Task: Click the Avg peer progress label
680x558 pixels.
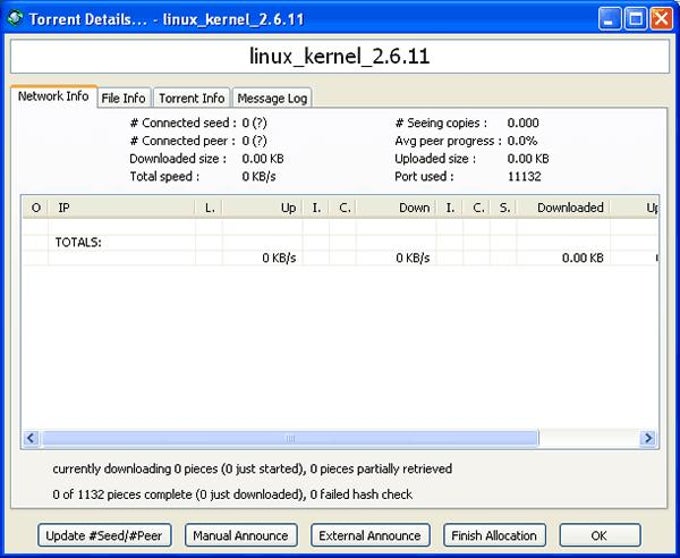Action: coord(448,141)
